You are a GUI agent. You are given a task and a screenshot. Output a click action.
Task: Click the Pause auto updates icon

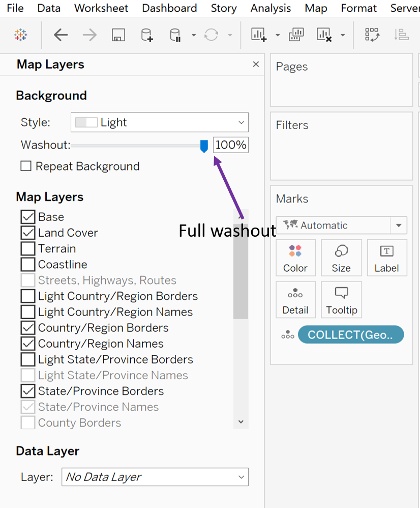click(x=175, y=35)
